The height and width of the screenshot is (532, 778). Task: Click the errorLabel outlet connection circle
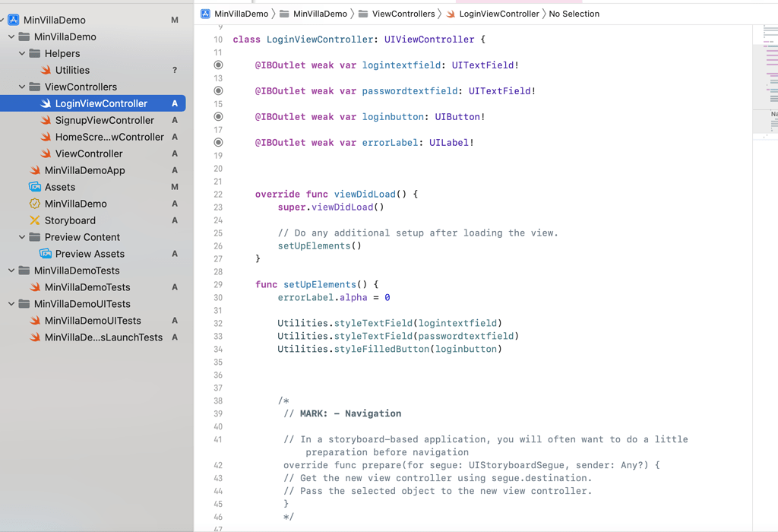218,142
